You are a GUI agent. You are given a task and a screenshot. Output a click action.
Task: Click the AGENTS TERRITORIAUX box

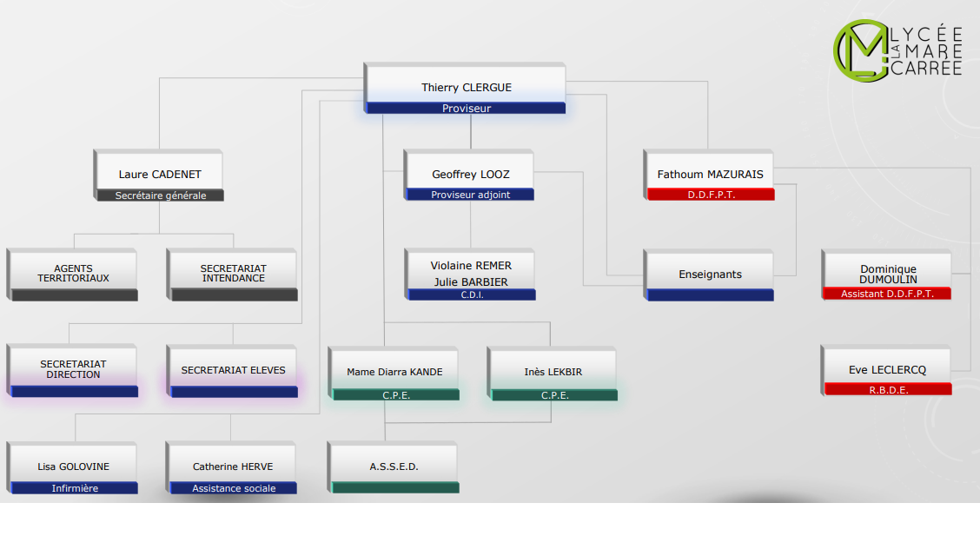[x=73, y=273]
